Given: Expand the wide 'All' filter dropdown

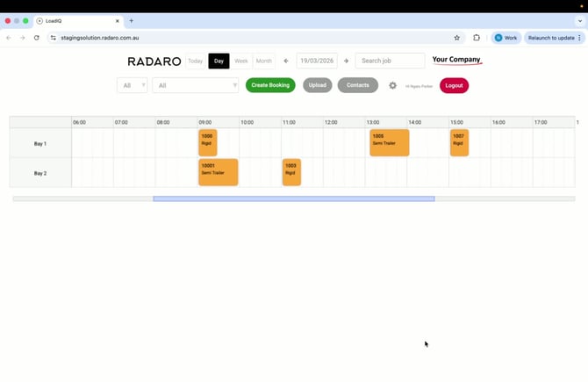Looking at the screenshot, I should pyautogui.click(x=195, y=85).
